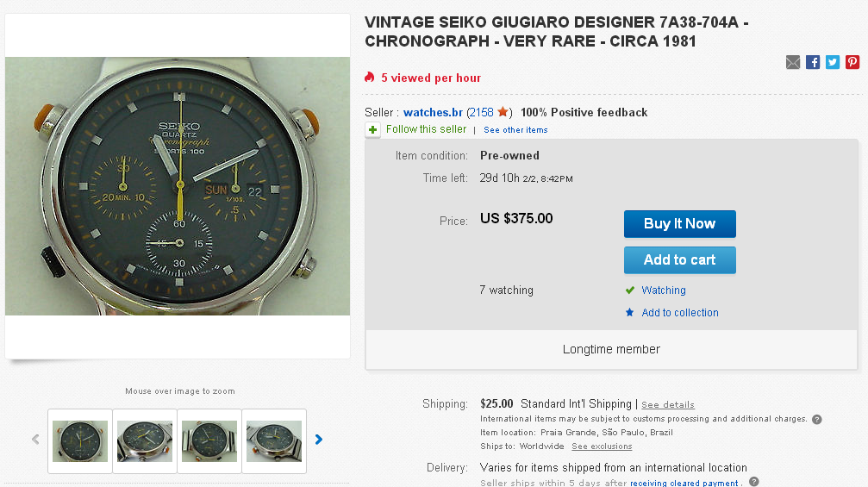
Task: Show previous thumbnails with left arrow
Action: 35,440
